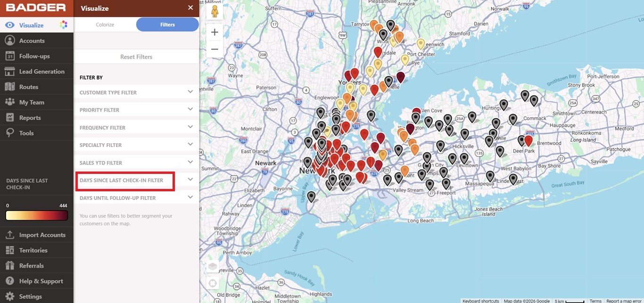The image size is (644, 303).
Task: Click the Street View pegman icon
Action: 215,11
